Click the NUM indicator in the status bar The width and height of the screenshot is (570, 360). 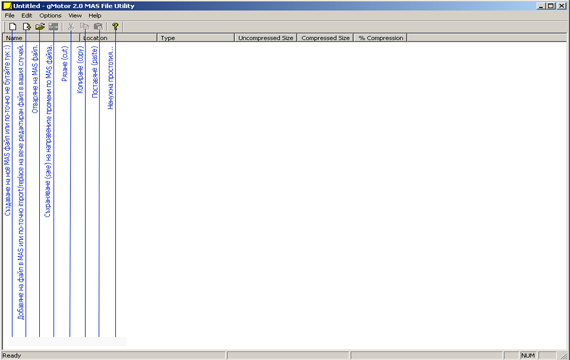click(x=528, y=355)
